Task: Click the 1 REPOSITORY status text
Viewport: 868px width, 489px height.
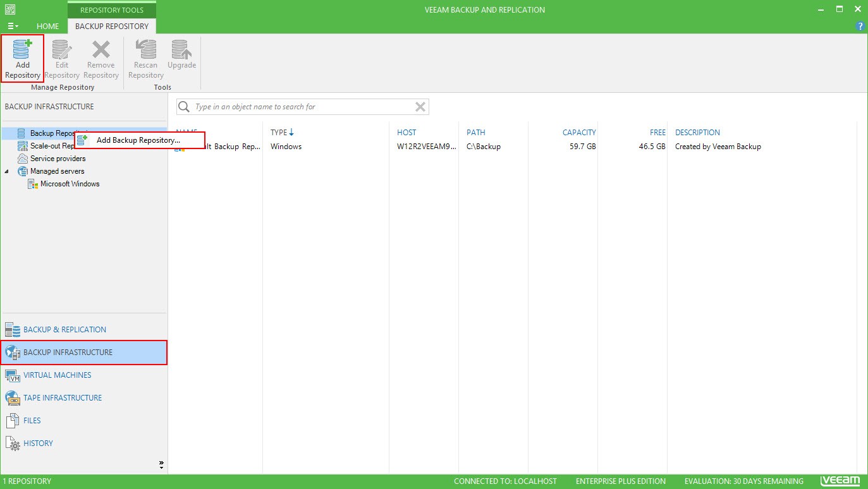Action: tap(27, 481)
